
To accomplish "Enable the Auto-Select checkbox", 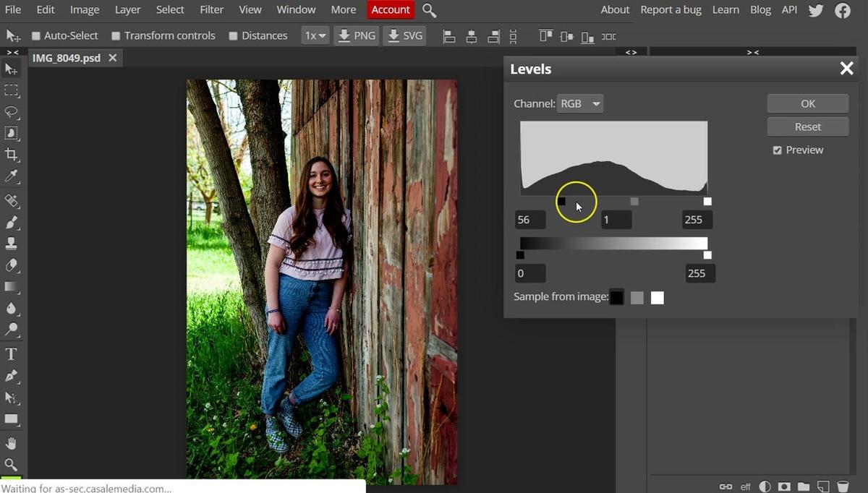I will pos(35,36).
